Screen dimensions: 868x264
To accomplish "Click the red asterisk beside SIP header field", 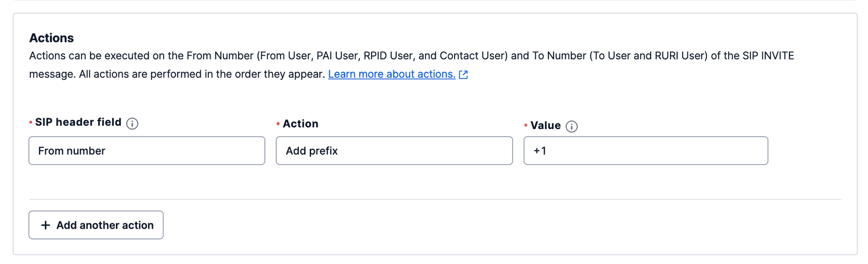I will 31,123.
